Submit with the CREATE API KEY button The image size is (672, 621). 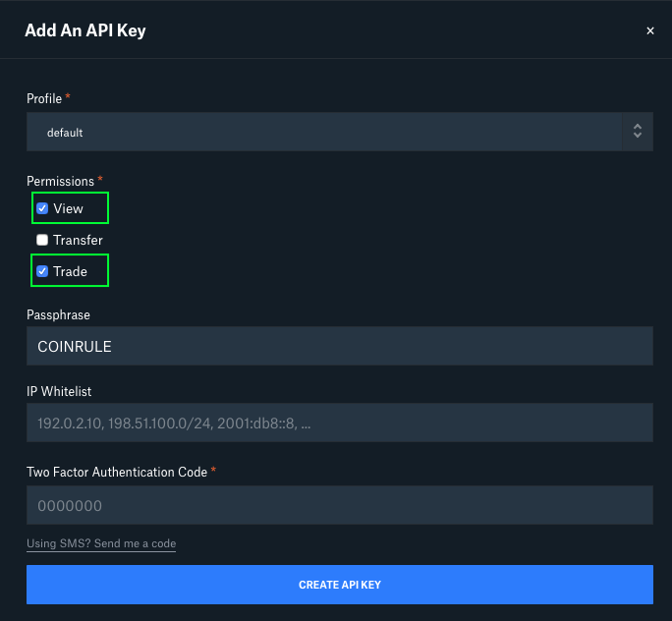pos(339,585)
